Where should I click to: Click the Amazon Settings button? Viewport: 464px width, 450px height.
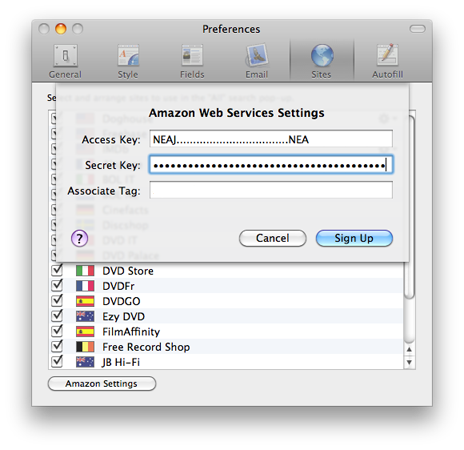coord(102,384)
